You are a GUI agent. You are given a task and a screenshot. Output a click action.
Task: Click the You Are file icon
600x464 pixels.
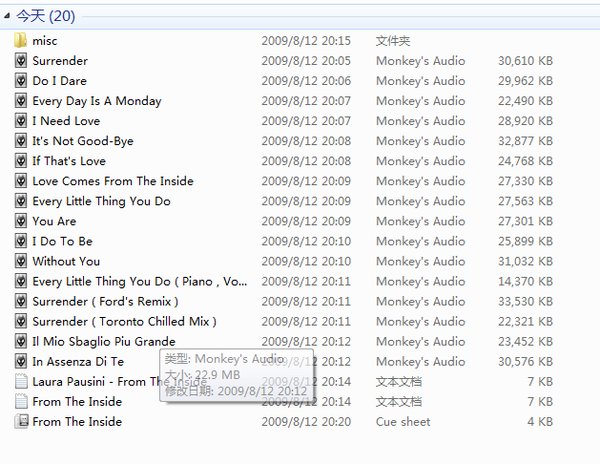[21, 221]
